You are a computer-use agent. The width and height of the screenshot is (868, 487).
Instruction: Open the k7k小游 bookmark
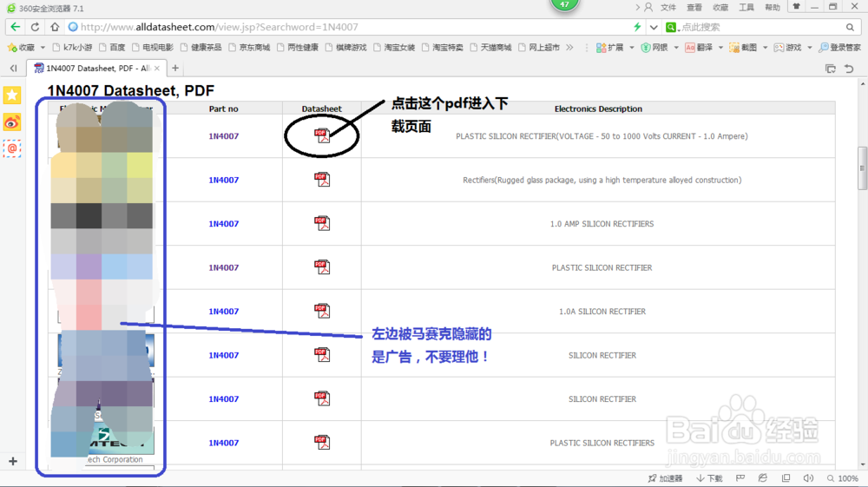72,48
